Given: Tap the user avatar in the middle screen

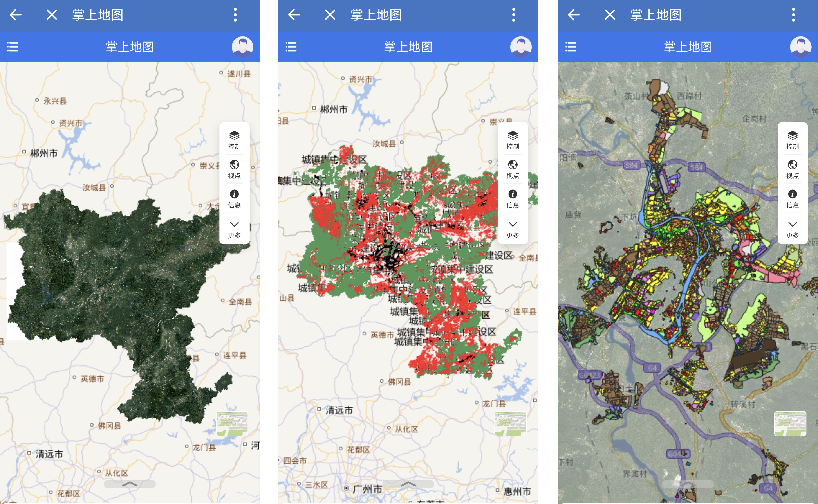Looking at the screenshot, I should click(520, 47).
